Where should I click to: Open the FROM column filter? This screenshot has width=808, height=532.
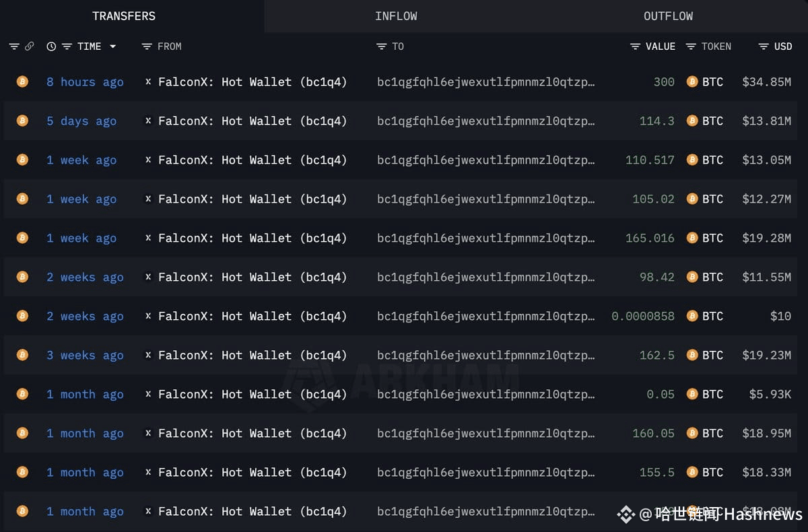pos(147,46)
